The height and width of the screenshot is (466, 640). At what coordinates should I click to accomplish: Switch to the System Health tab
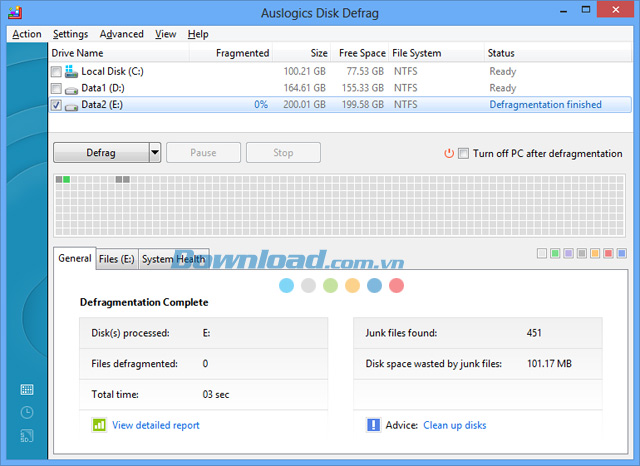(173, 259)
